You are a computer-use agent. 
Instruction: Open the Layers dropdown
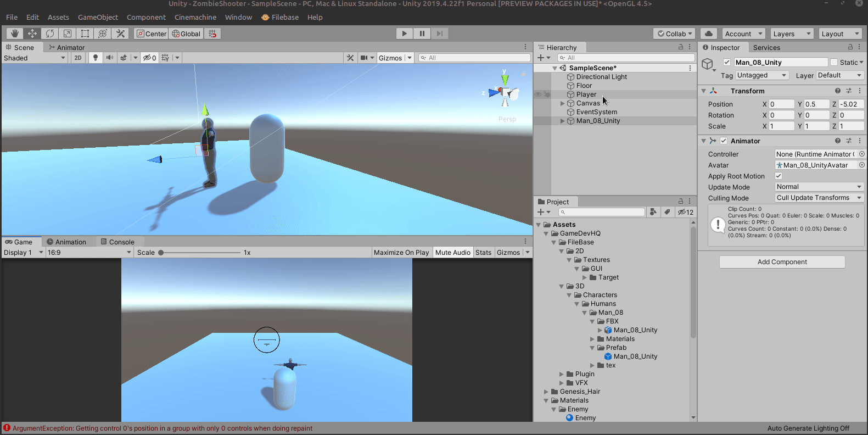coord(792,34)
